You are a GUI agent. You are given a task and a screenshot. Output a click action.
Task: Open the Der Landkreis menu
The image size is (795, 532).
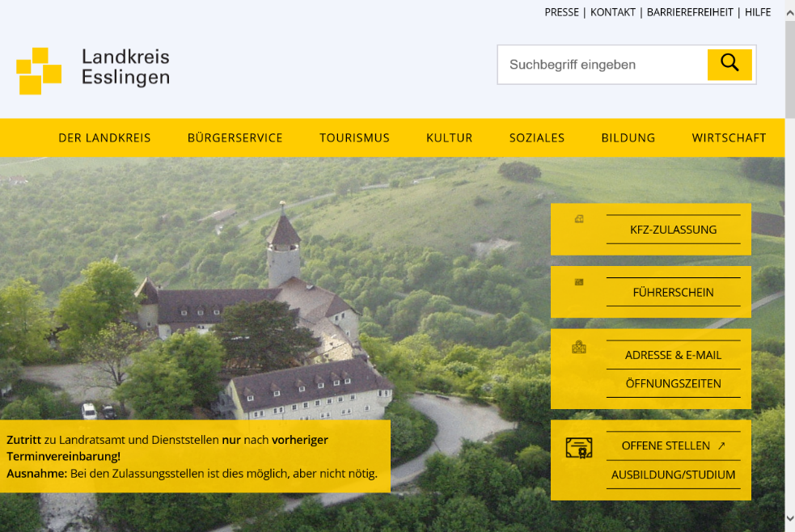tap(104, 137)
